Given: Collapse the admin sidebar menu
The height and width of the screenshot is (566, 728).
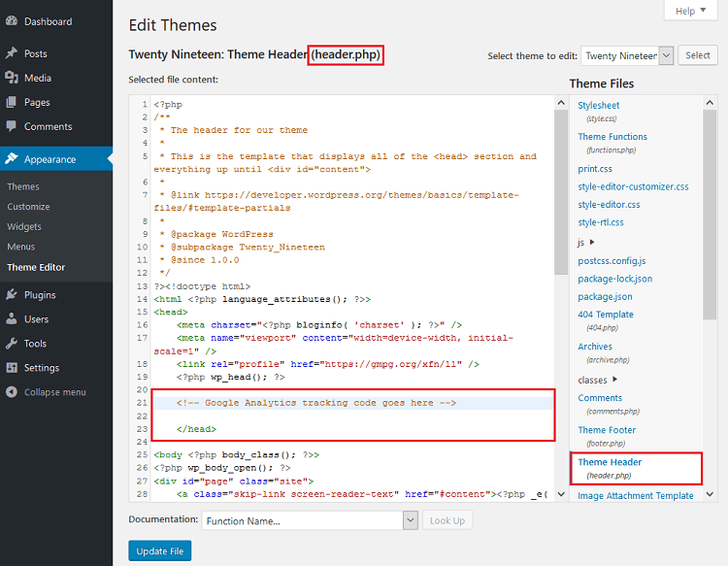Looking at the screenshot, I should click(x=54, y=392).
